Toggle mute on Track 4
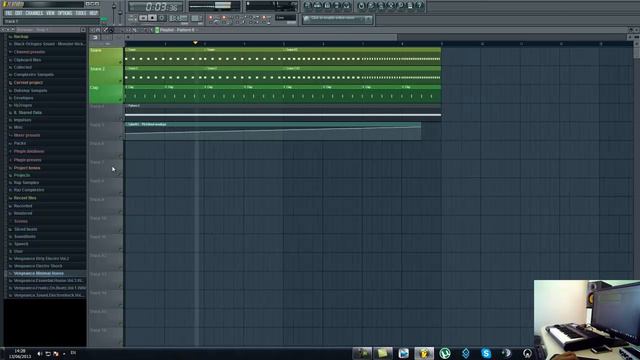The height and width of the screenshot is (360, 640). pyautogui.click(x=120, y=118)
